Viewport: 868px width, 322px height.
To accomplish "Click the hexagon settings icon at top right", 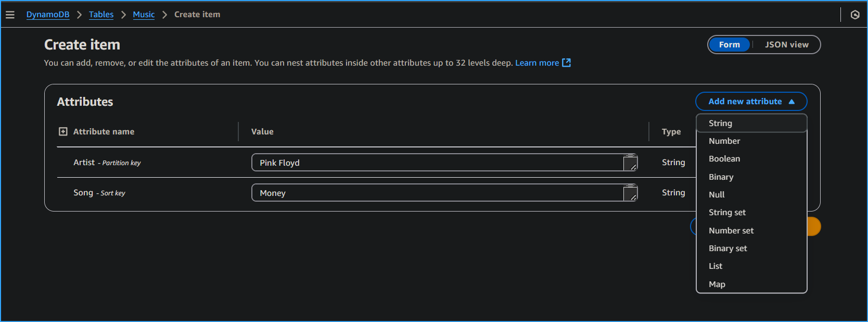I will [855, 15].
